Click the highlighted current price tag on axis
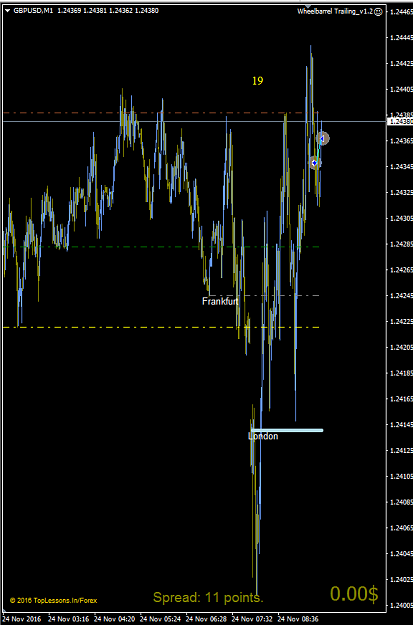Image resolution: width=413 pixels, height=625 pixels. [400, 121]
